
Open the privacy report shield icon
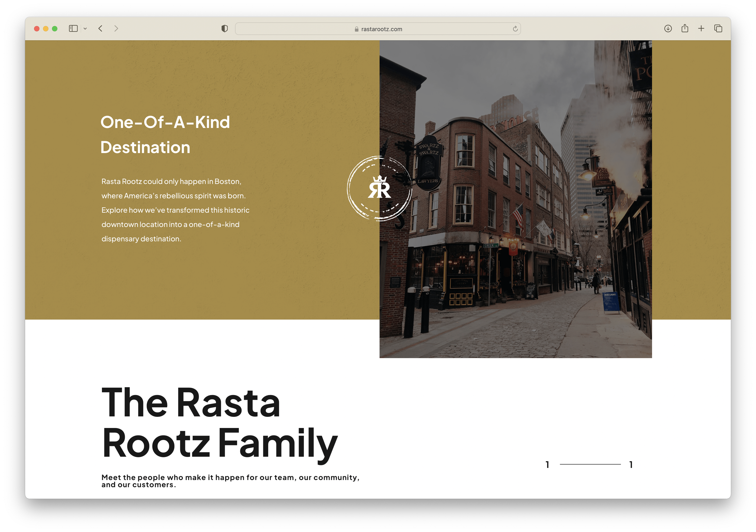click(x=225, y=29)
